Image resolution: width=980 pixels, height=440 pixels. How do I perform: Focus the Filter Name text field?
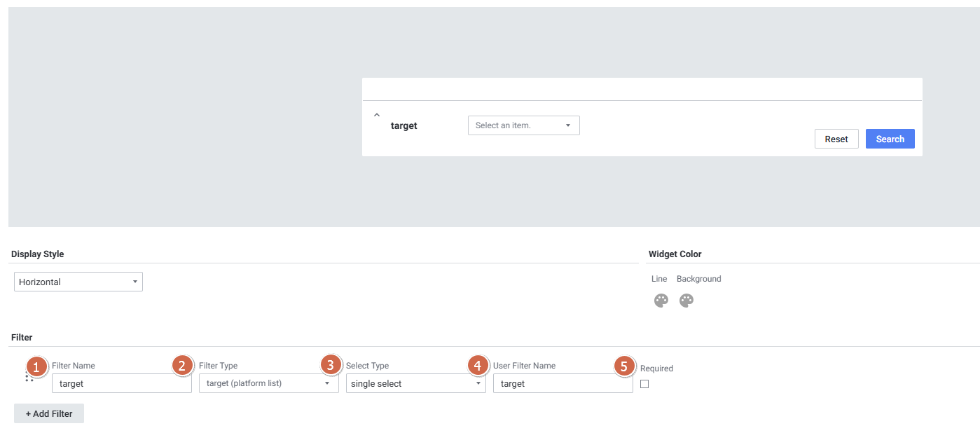[x=121, y=383]
